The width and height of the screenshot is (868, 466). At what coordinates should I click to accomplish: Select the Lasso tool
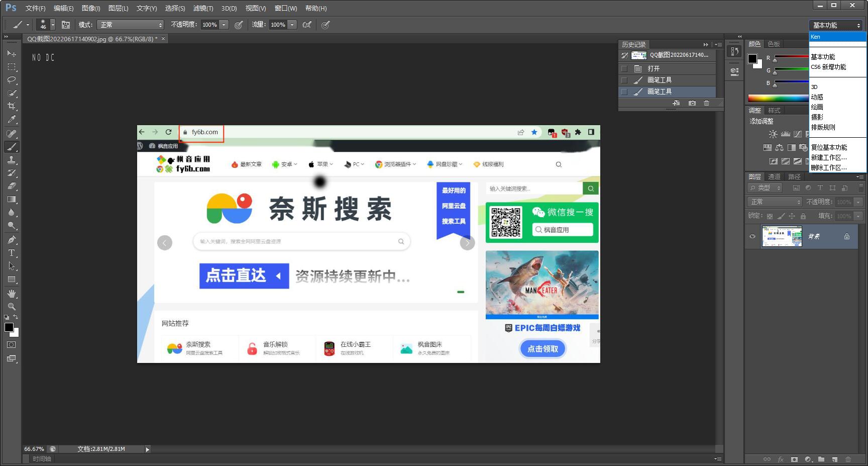coord(12,79)
